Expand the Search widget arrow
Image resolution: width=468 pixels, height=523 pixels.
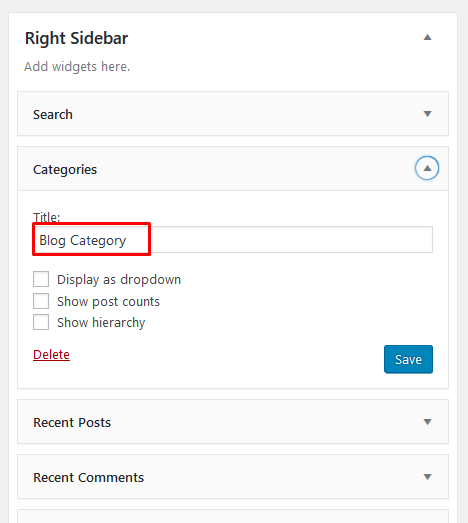pyautogui.click(x=427, y=114)
